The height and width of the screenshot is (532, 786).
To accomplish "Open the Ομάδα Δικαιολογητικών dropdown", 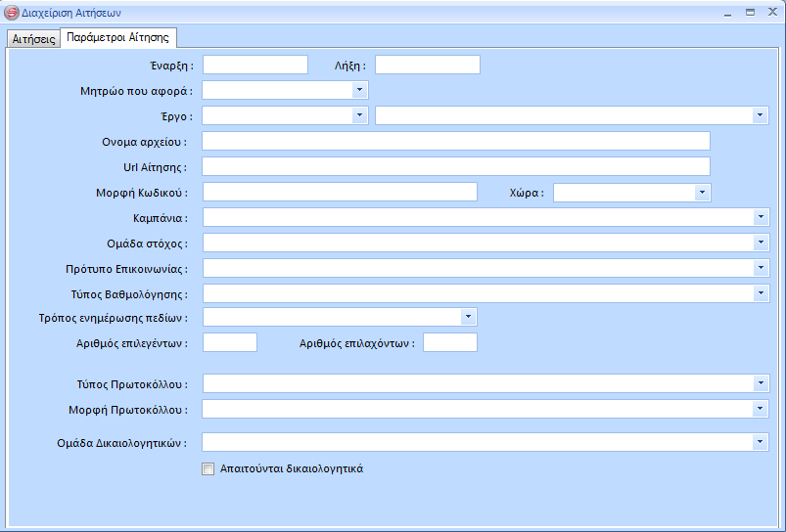I will coord(761,442).
